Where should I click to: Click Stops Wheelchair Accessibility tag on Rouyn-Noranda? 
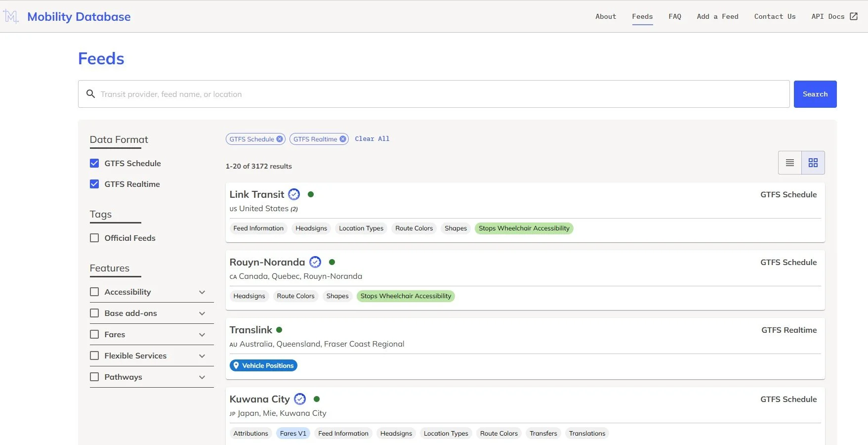406,296
